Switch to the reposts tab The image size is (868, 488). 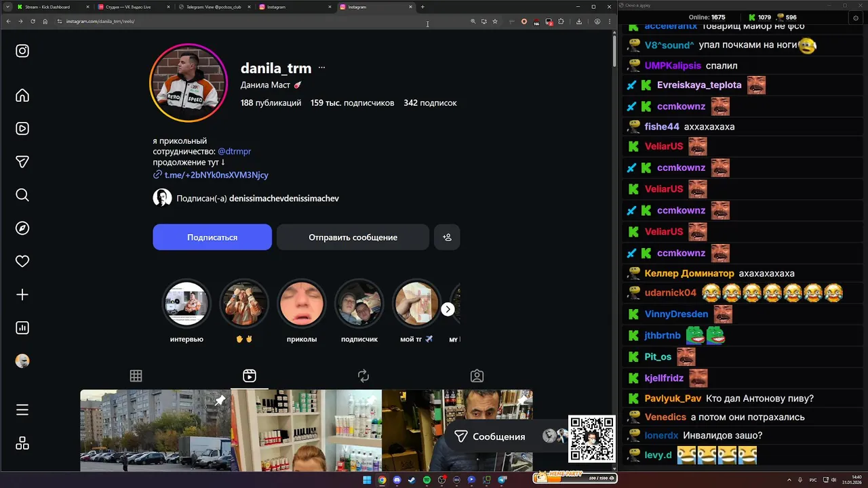[x=363, y=375]
